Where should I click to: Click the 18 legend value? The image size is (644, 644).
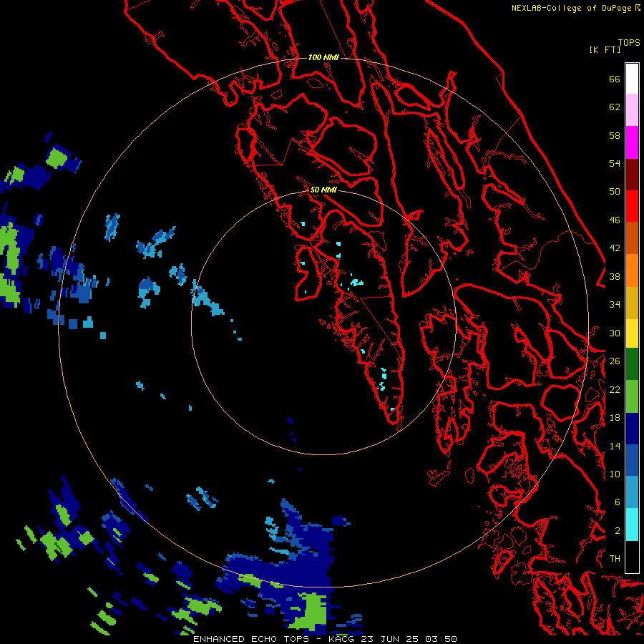pos(615,418)
